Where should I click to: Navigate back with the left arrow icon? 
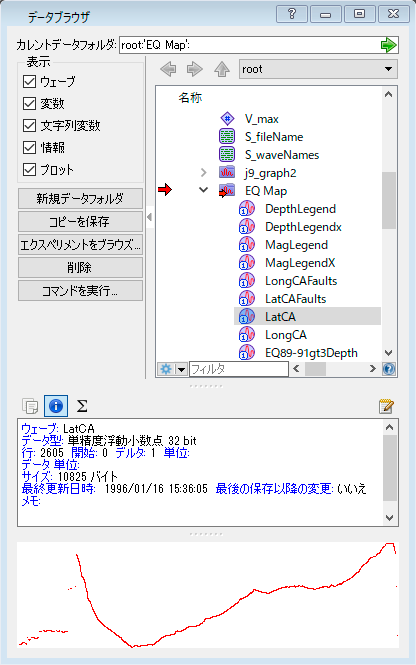[168, 69]
